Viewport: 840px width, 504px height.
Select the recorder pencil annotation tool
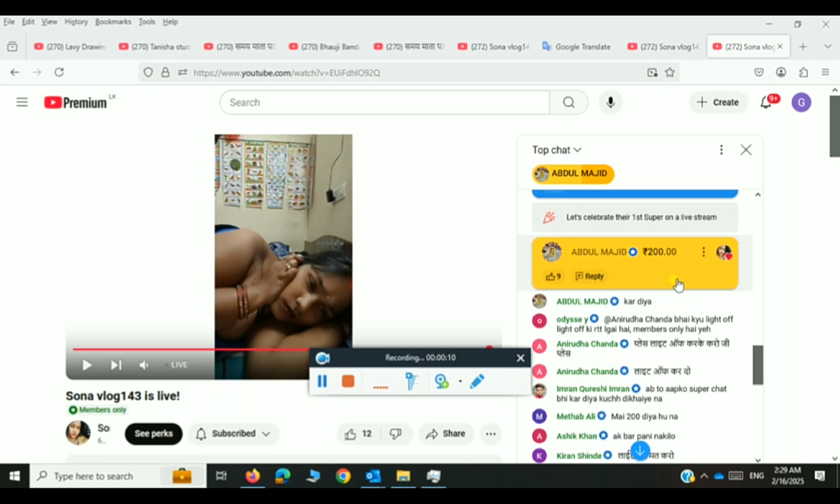coord(477,381)
